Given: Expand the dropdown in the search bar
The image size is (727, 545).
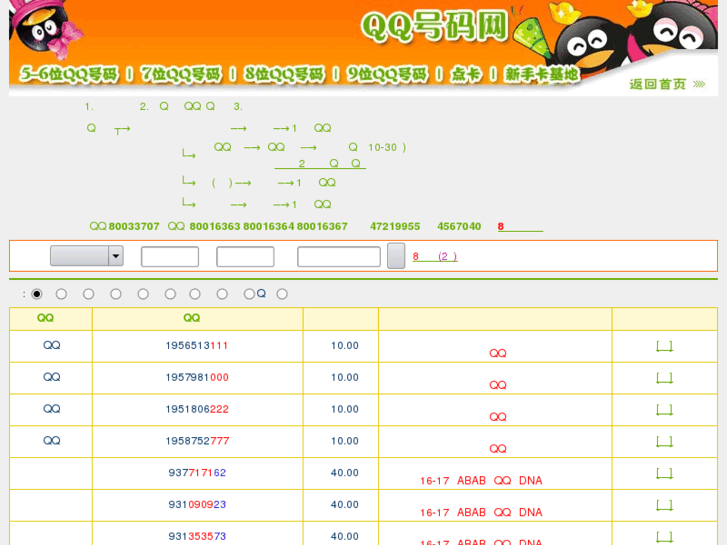Looking at the screenshot, I should (87, 256).
